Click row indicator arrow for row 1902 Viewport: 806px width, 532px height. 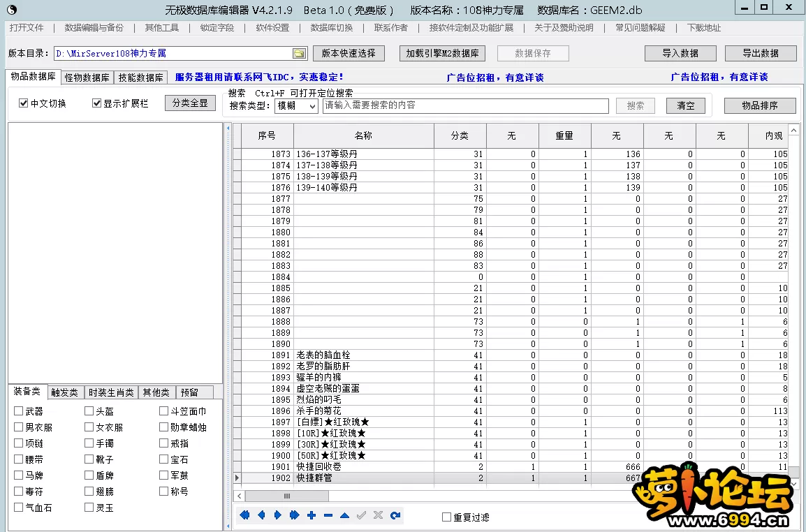click(x=237, y=478)
